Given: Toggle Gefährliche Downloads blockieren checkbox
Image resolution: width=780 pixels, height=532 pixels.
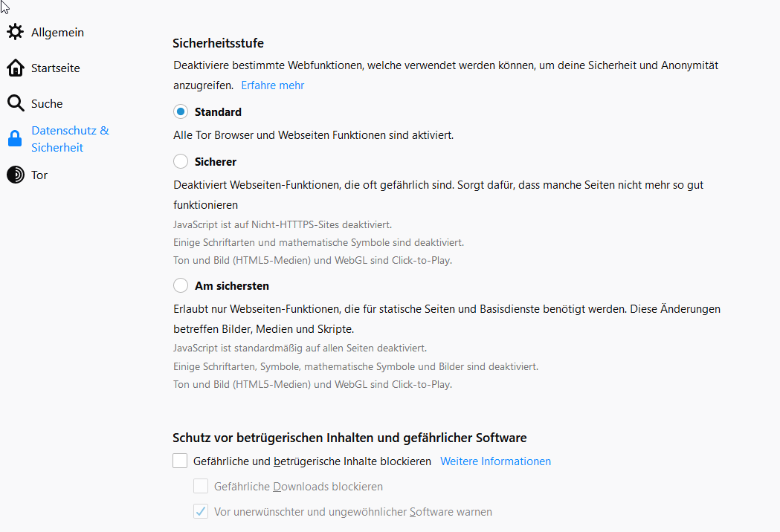Looking at the screenshot, I should pos(201,487).
